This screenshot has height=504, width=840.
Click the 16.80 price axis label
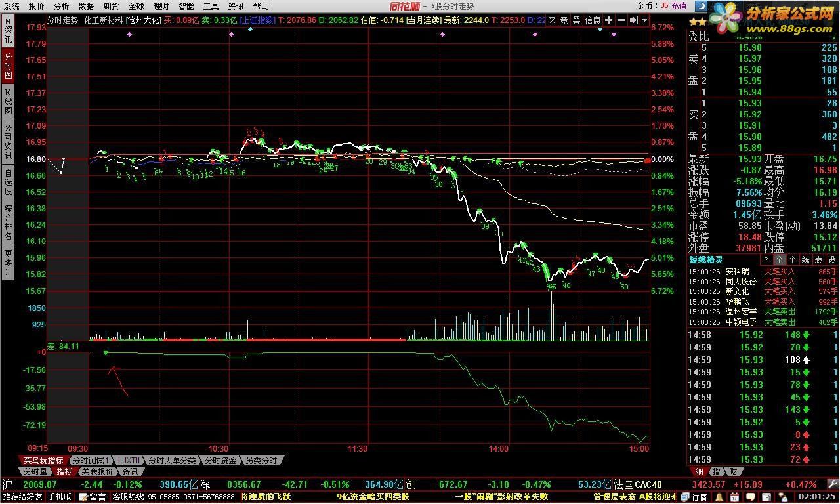click(x=36, y=159)
